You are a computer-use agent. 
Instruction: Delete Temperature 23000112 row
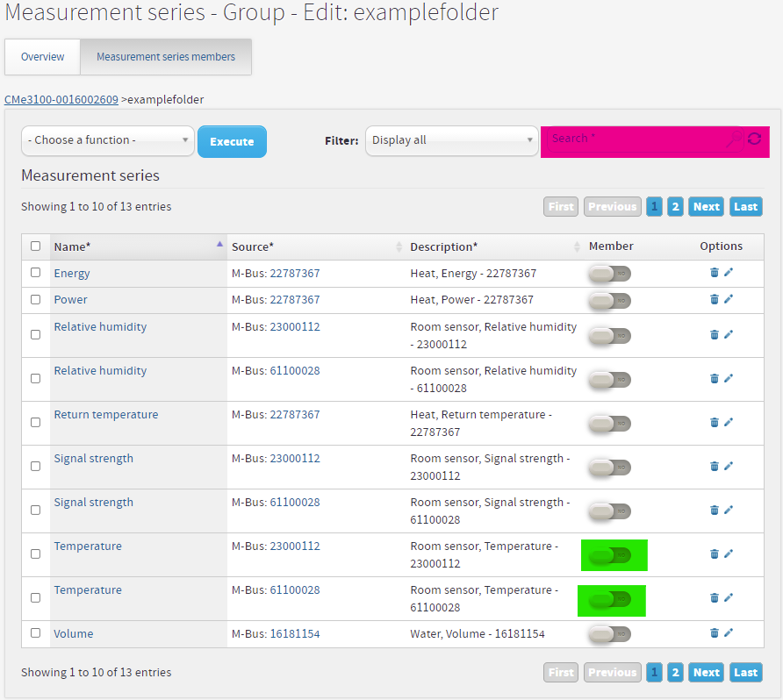coord(714,554)
